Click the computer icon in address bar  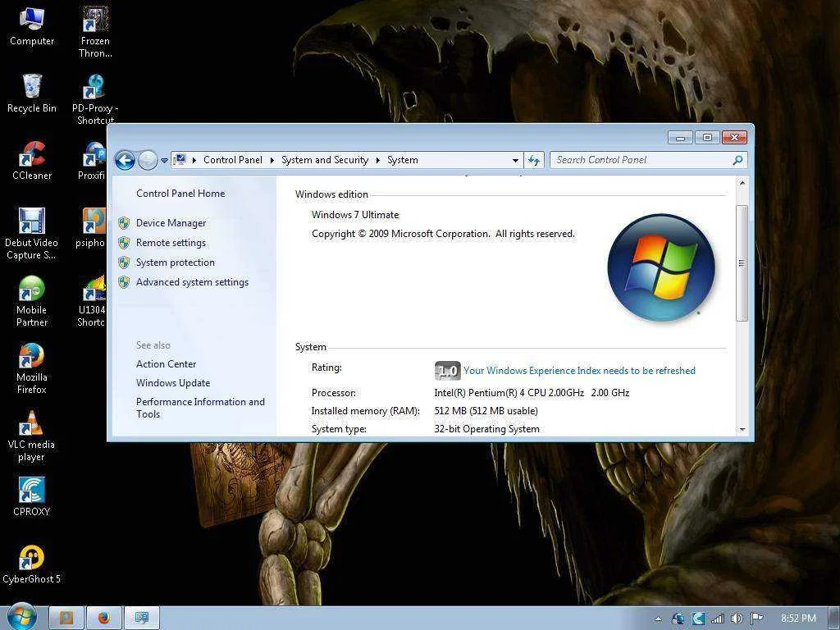pos(180,160)
